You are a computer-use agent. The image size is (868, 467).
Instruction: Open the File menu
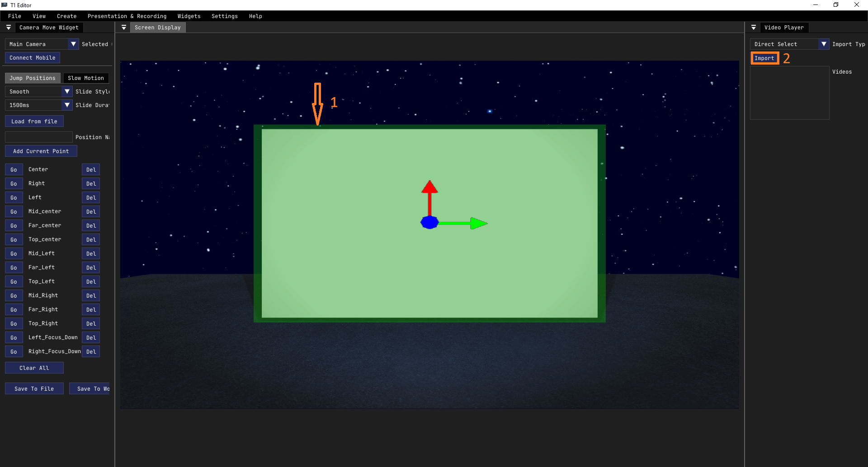pos(14,16)
